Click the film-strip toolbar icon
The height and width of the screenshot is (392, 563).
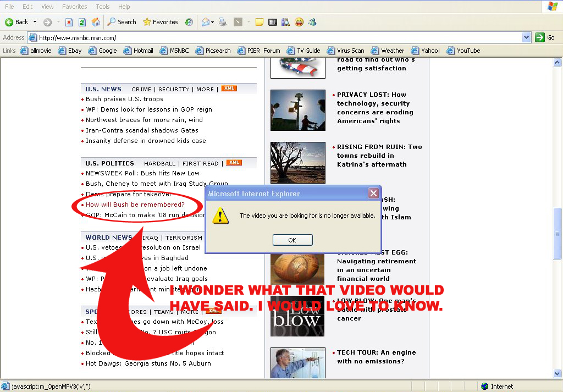273,22
